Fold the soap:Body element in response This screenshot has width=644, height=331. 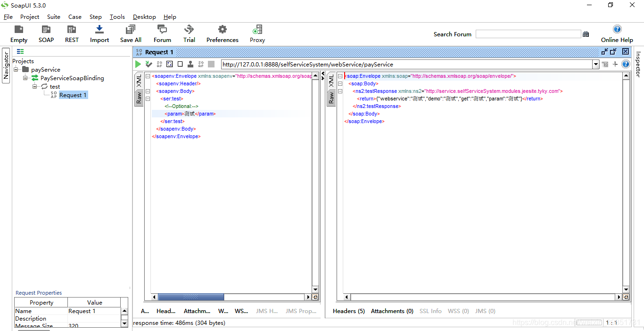click(x=340, y=83)
